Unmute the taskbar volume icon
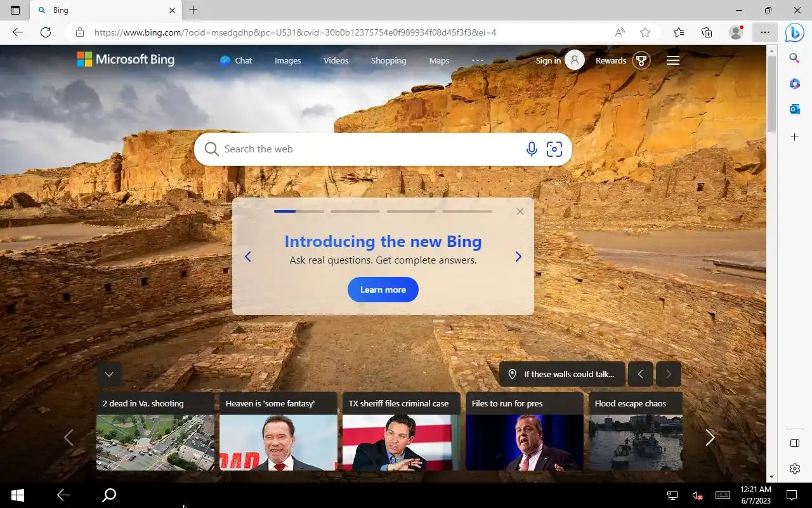Screen dimensions: 812x508 click(x=697, y=495)
